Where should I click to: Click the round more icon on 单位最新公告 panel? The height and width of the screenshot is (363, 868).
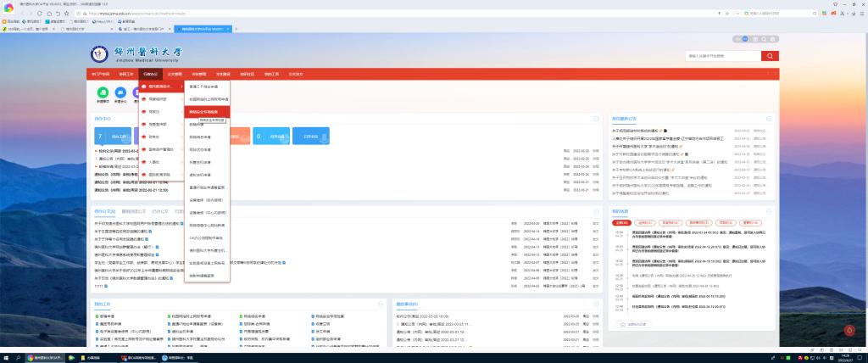[x=769, y=119]
